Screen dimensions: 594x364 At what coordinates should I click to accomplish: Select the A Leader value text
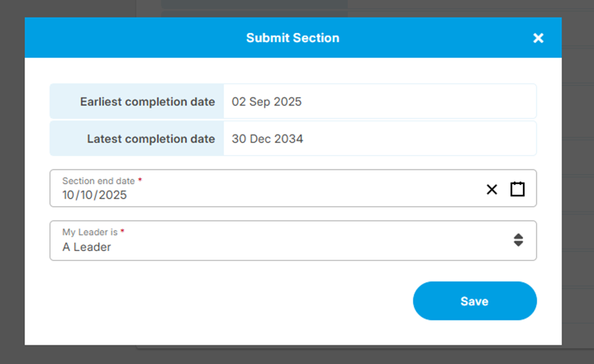point(86,247)
